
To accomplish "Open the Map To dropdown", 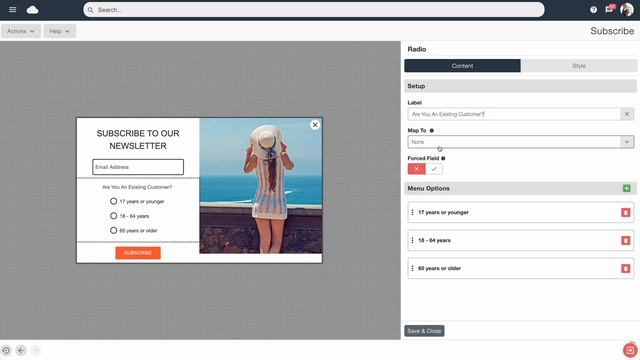I will click(x=520, y=142).
